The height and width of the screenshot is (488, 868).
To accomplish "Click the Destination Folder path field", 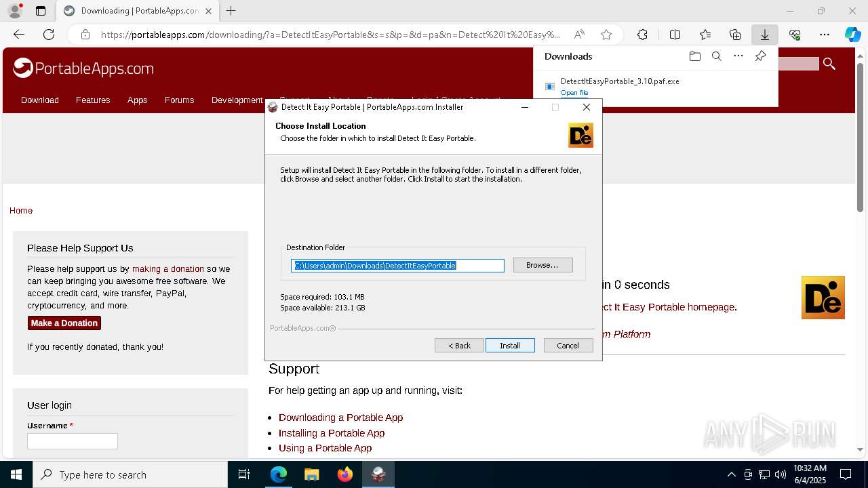I will (x=397, y=266).
